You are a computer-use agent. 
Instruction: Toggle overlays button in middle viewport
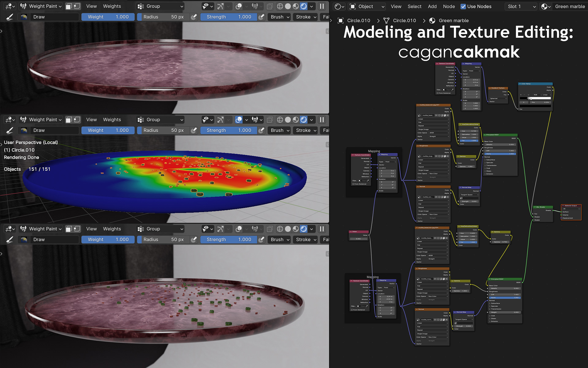pos(239,120)
